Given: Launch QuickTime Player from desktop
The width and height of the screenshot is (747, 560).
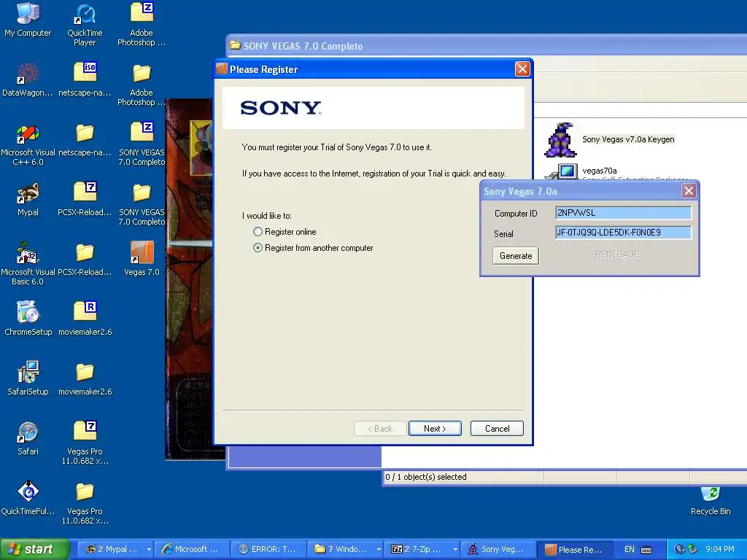Looking at the screenshot, I should pos(85,24).
